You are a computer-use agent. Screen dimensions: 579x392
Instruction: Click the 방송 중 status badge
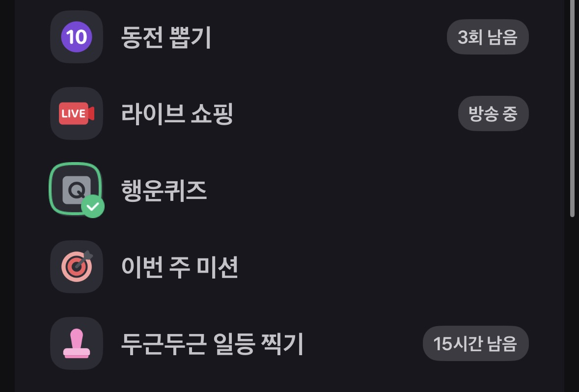(494, 113)
